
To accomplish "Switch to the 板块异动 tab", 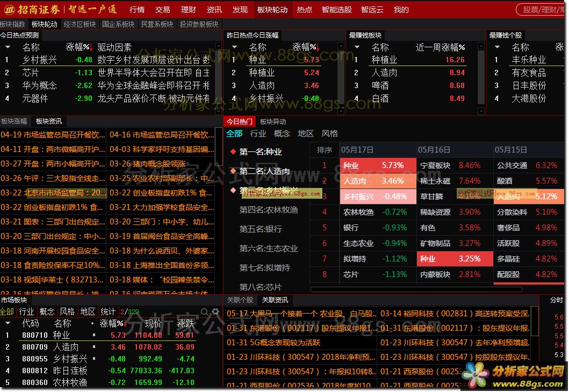I will (x=273, y=121).
